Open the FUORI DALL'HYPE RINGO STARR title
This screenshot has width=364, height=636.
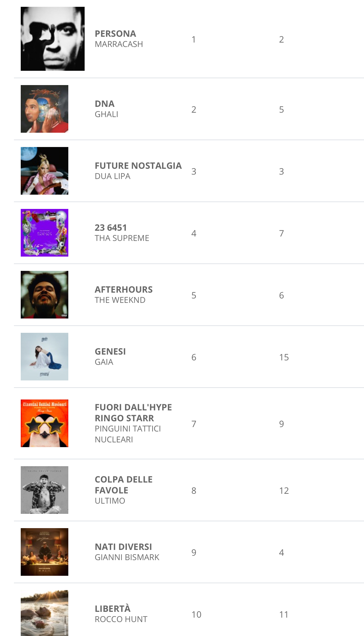tap(133, 412)
